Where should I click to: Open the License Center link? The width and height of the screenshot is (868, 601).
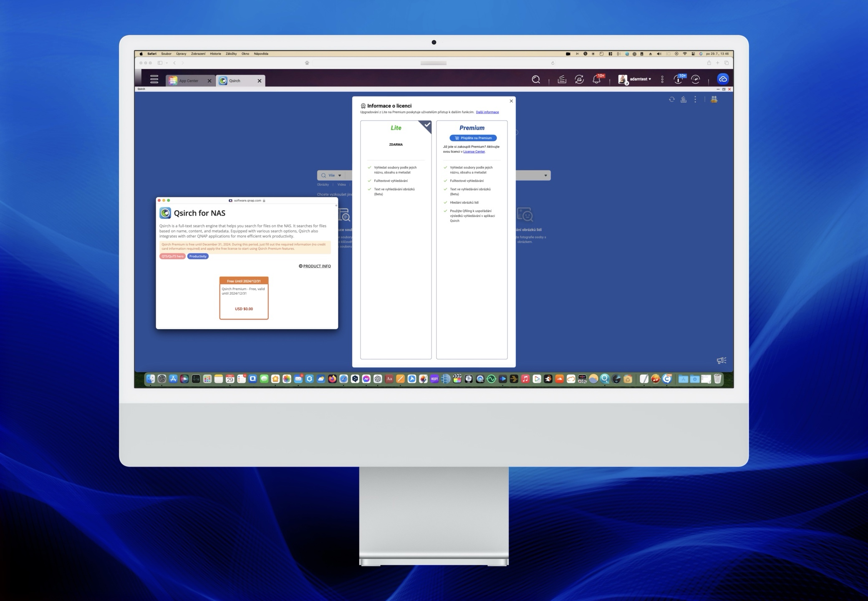tap(474, 152)
